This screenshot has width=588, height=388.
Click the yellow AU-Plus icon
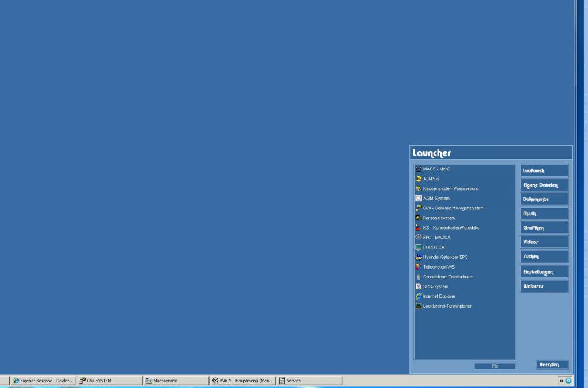[x=419, y=179]
